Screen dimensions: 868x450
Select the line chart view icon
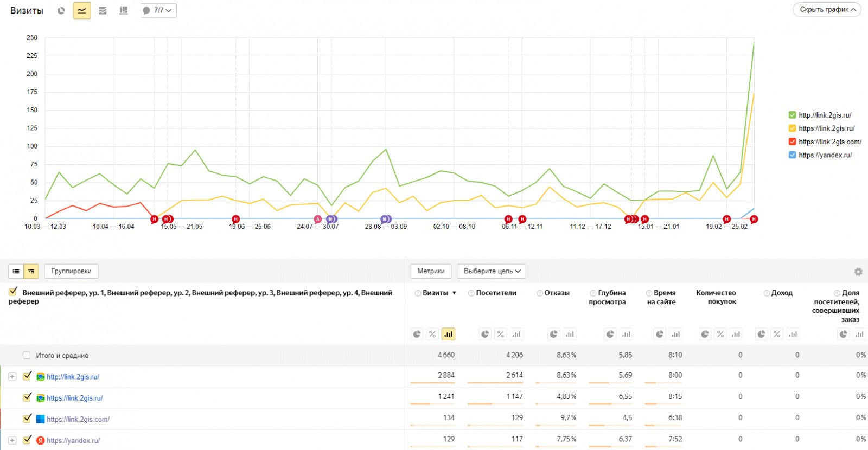point(82,10)
